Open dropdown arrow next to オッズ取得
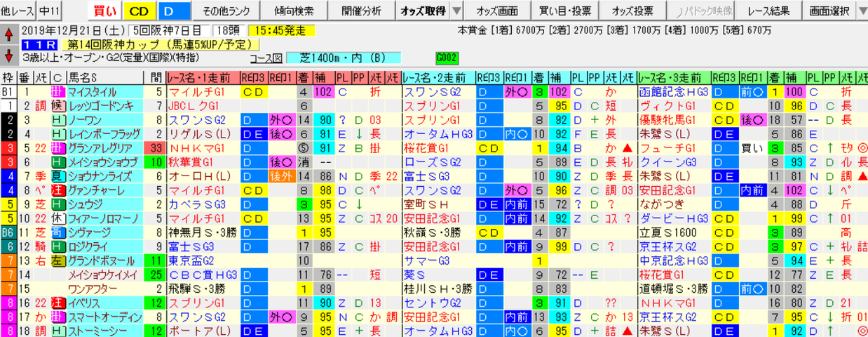Viewport: 868px width, 337px height. tap(456, 11)
